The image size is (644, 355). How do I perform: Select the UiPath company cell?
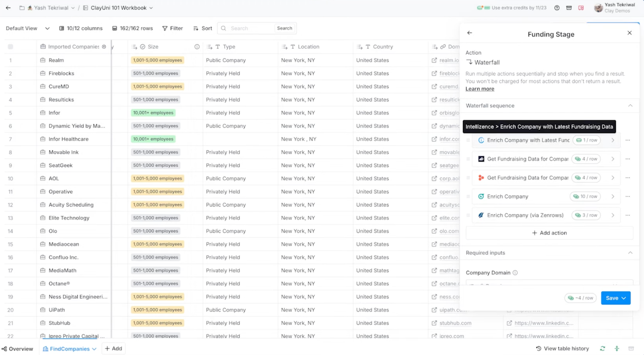tap(74, 310)
